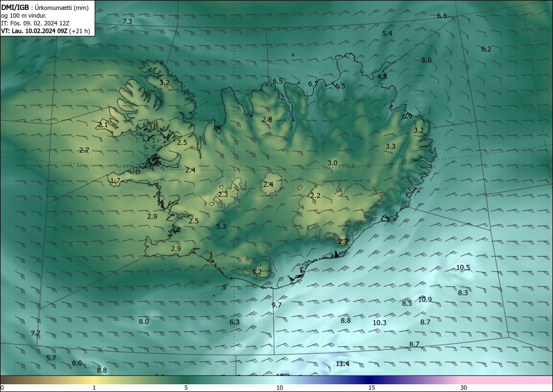Click the 7.3 value on the map
The width and height of the screenshot is (553, 392).
tap(127, 21)
